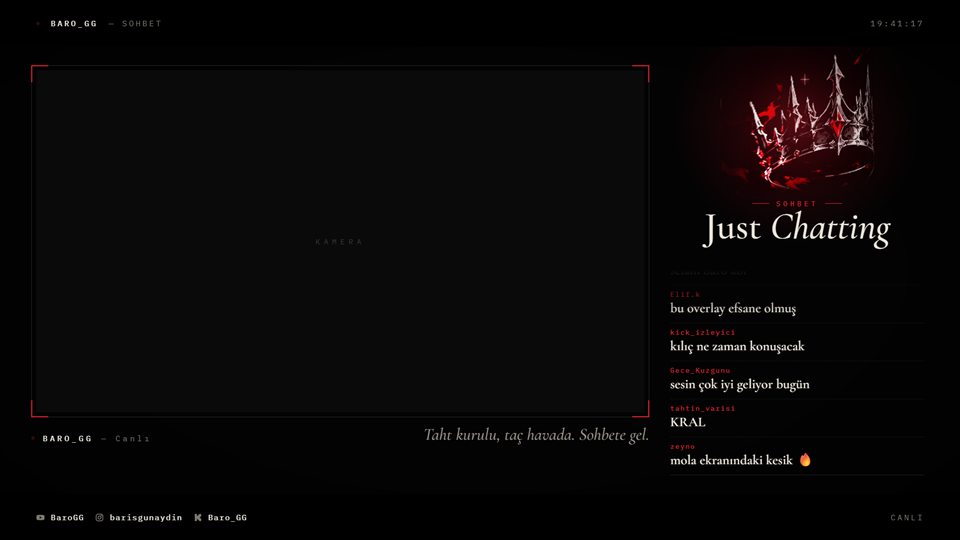Screen dimensions: 960x540
Task: Select username tahtin_varisi in chat
Action: pos(702,408)
